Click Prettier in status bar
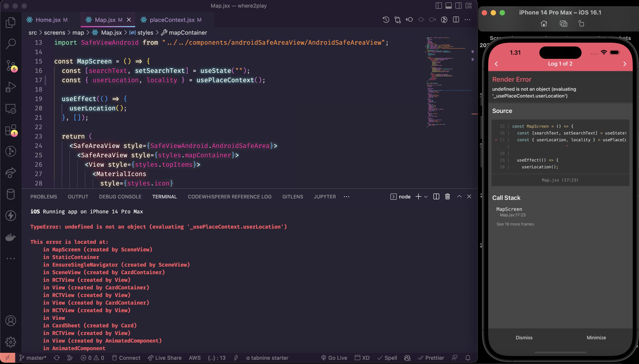This screenshot has height=364, width=639. coord(431,358)
